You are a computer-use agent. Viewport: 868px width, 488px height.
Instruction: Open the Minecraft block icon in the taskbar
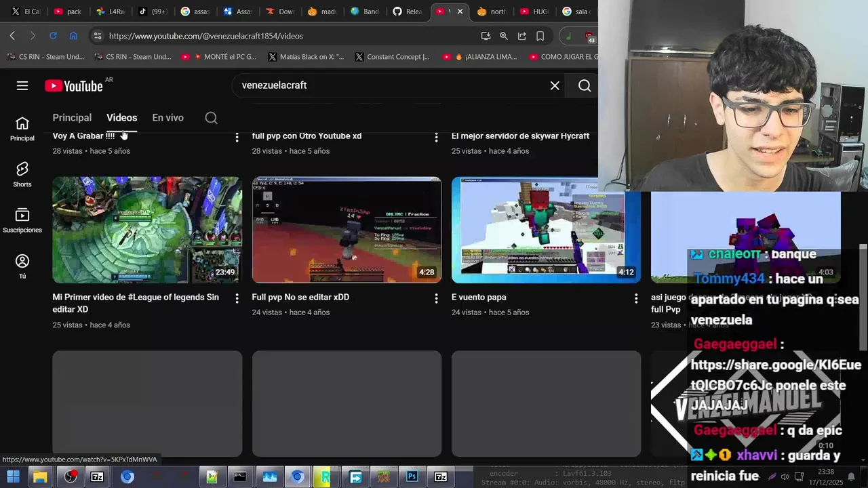[x=384, y=476]
